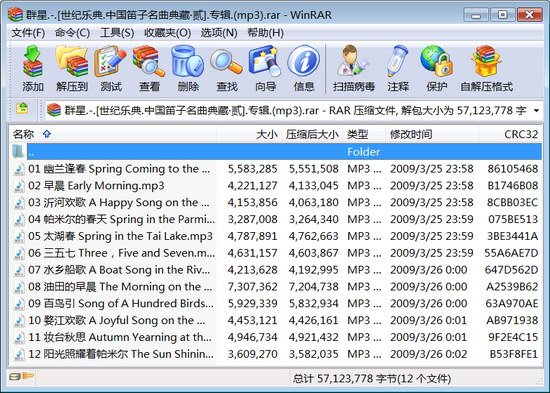The height and width of the screenshot is (393, 550).
Task: Sort by the 类型 column header
Action: [x=364, y=134]
